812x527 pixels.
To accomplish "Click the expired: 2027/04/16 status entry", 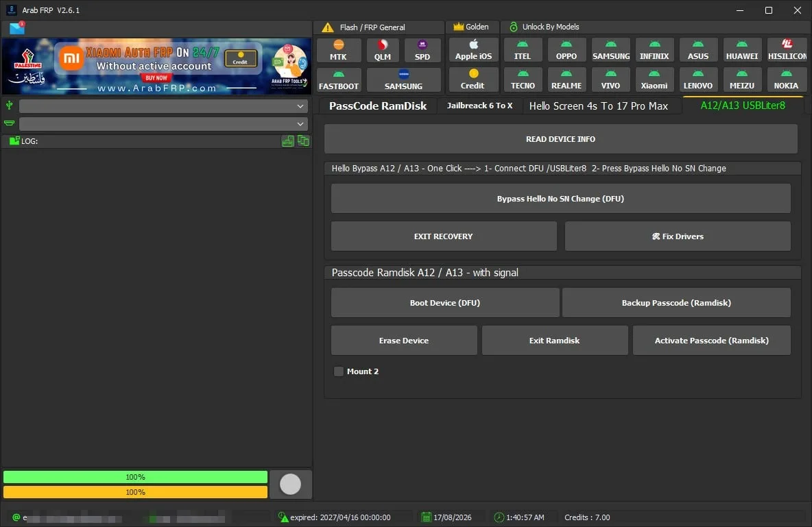I will (335, 517).
